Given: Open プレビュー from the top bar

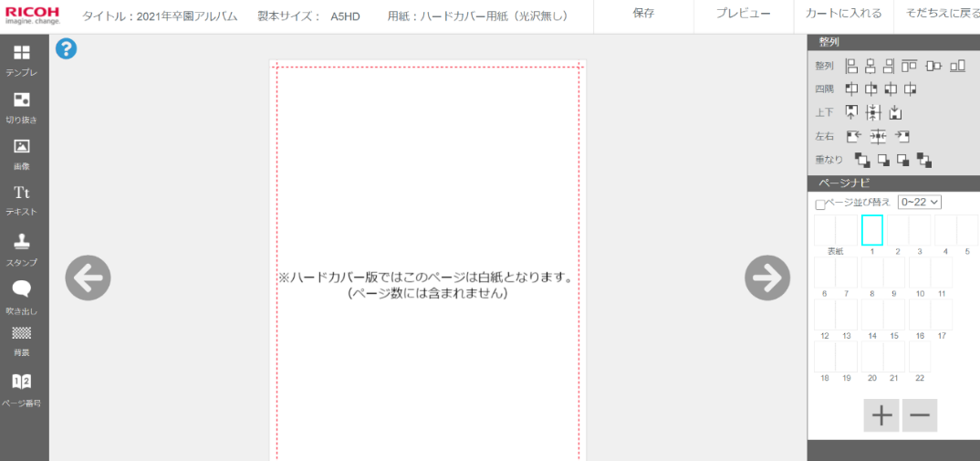Looking at the screenshot, I should (x=743, y=14).
